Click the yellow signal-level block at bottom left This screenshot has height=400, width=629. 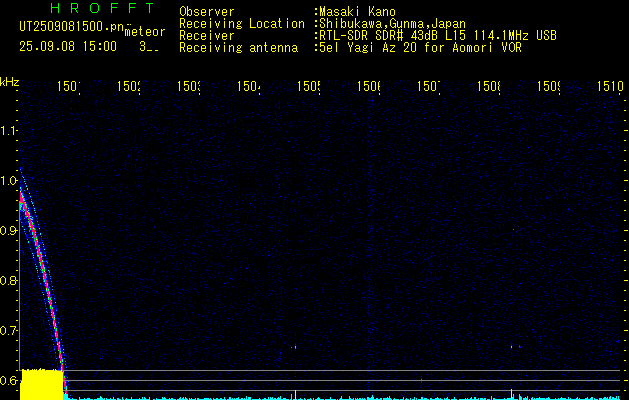coord(42,385)
